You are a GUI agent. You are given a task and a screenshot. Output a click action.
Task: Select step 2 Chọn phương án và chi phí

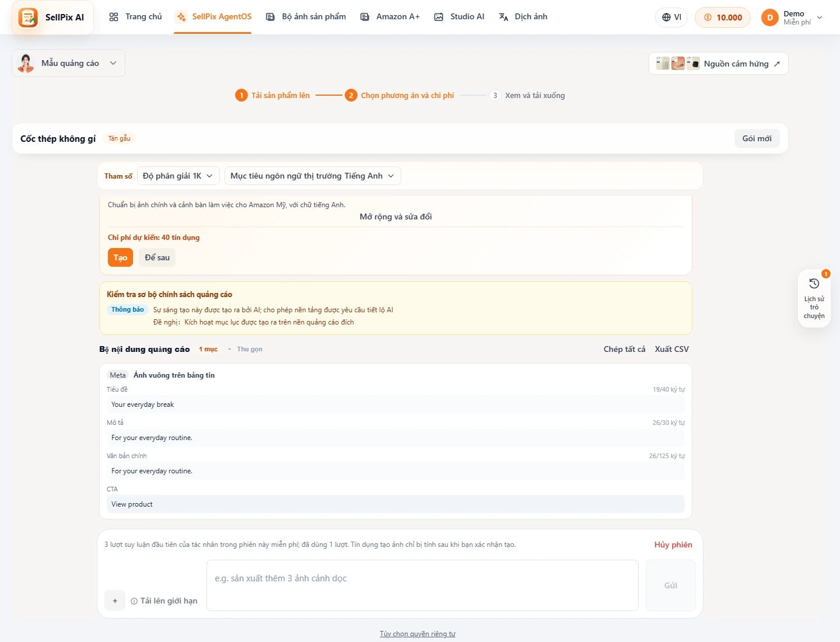pyautogui.click(x=400, y=95)
